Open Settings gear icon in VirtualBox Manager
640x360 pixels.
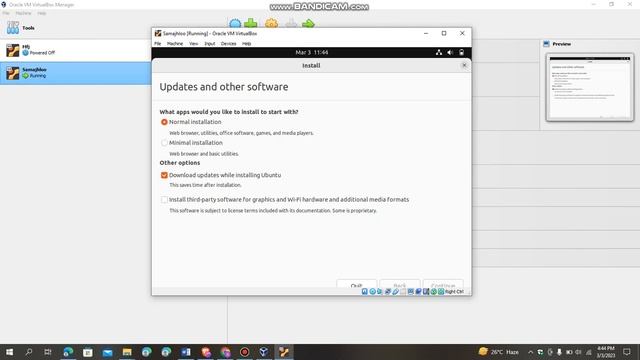[271, 23]
